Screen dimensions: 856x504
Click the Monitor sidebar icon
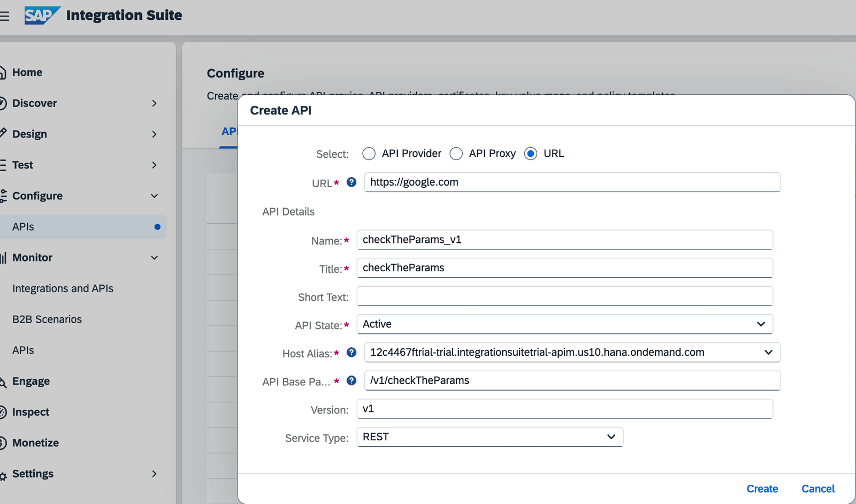[x=3, y=257]
